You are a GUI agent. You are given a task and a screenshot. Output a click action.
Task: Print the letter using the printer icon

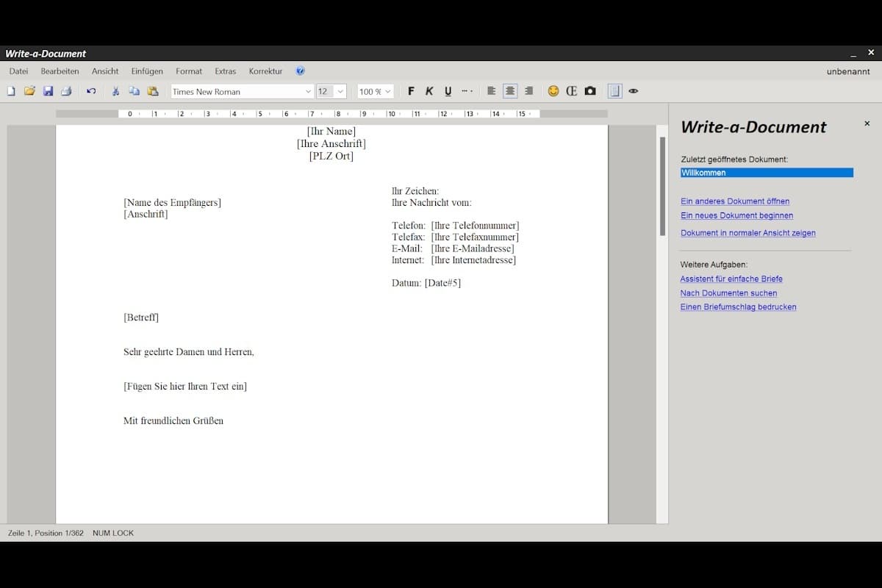pyautogui.click(x=66, y=90)
